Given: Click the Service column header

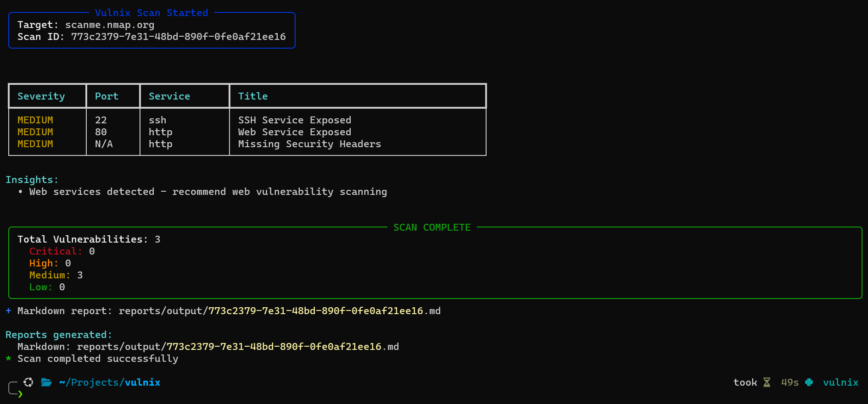Looking at the screenshot, I should coord(169,96).
